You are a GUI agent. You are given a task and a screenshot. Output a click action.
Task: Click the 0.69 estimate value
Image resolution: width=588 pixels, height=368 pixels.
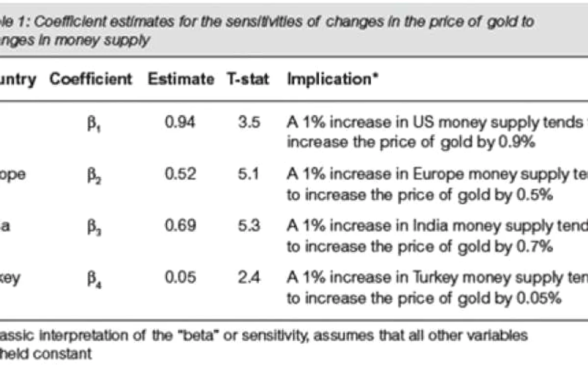coord(180,225)
